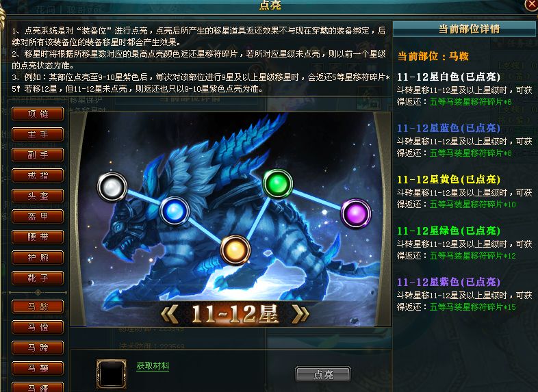
Task: Click the purple star orb
Action: 356,213
